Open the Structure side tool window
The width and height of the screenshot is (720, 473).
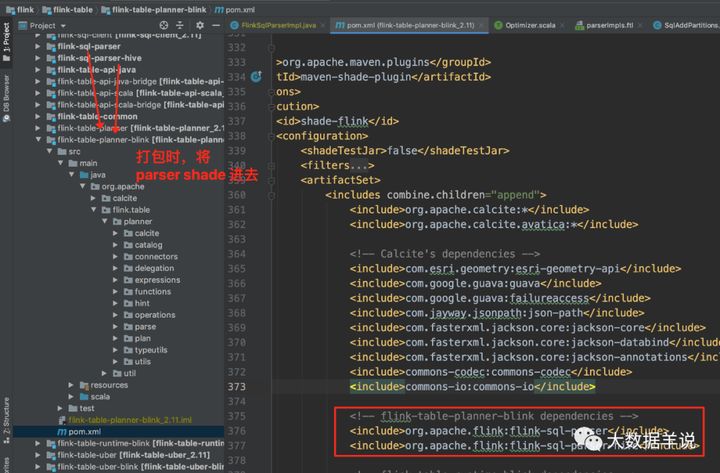pos(6,420)
